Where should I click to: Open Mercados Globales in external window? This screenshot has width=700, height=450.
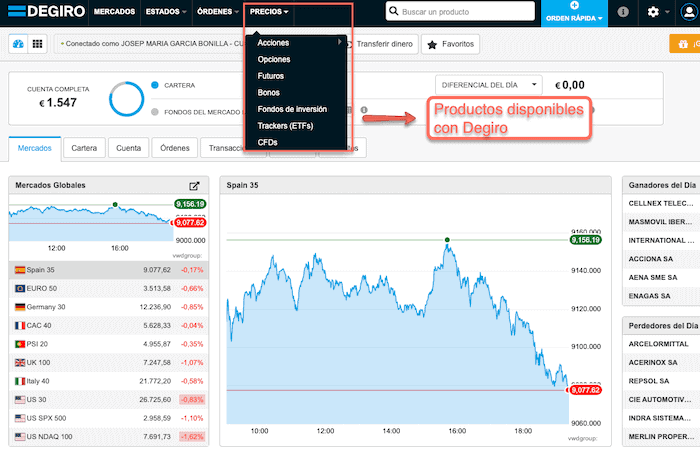(194, 186)
